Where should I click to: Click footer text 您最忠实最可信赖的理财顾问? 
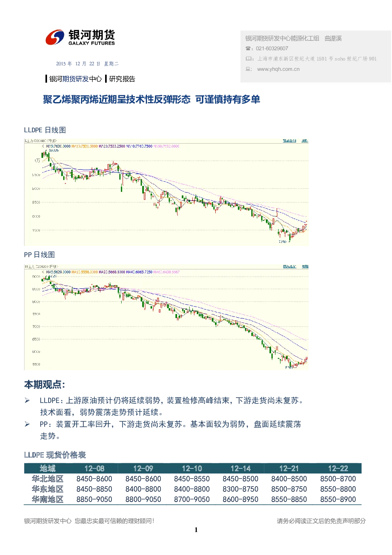point(114,521)
